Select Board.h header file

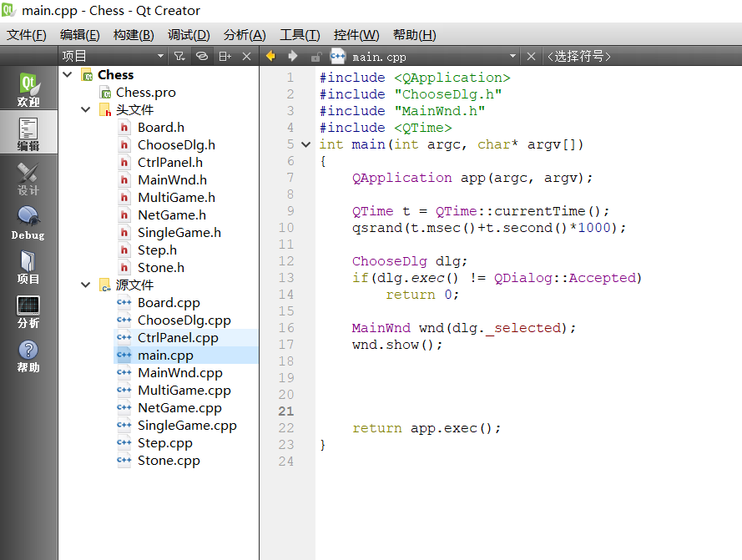161,128
